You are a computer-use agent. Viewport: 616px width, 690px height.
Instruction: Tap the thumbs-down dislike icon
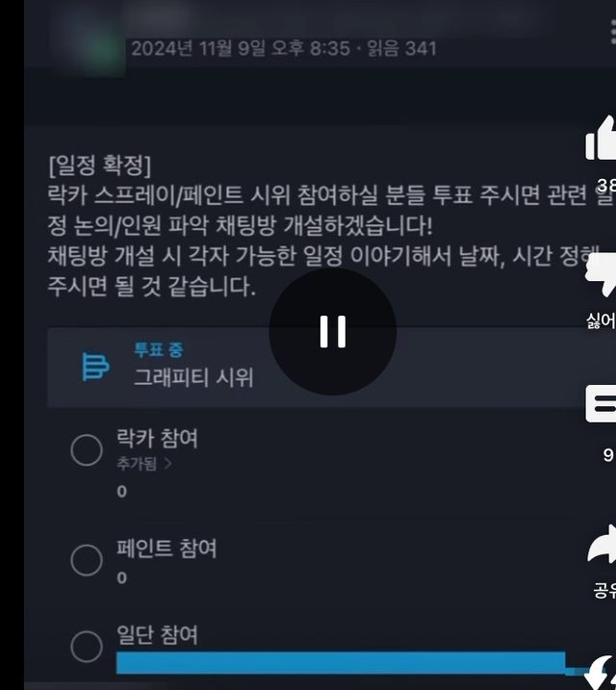click(x=601, y=274)
